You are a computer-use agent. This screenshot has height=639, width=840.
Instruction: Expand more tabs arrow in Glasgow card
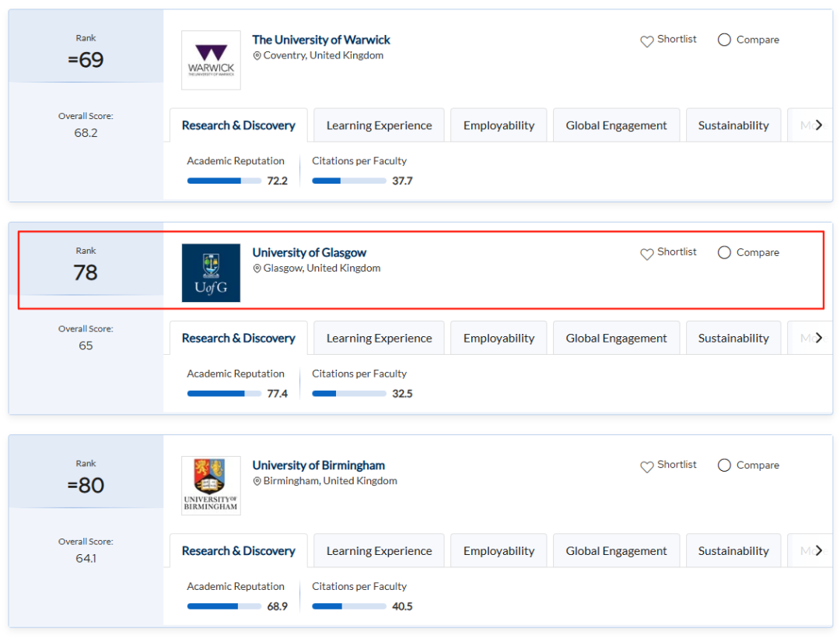tap(818, 338)
